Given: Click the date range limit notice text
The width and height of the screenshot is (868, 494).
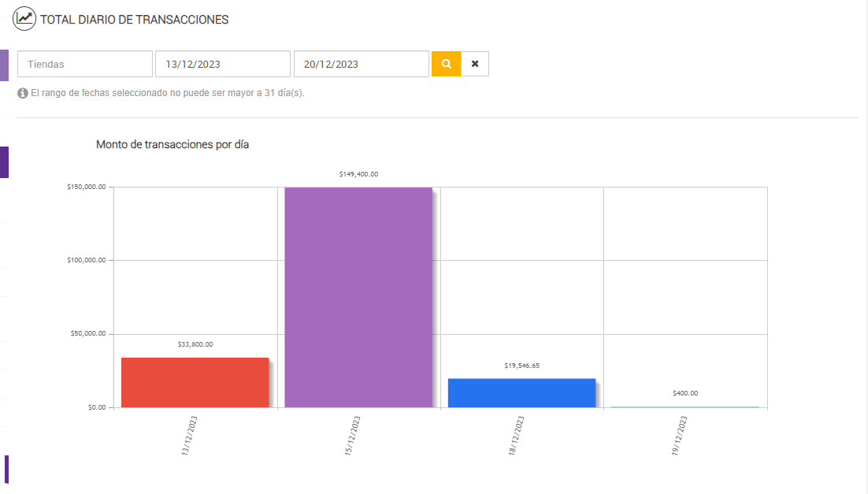Looking at the screenshot, I should [x=167, y=93].
